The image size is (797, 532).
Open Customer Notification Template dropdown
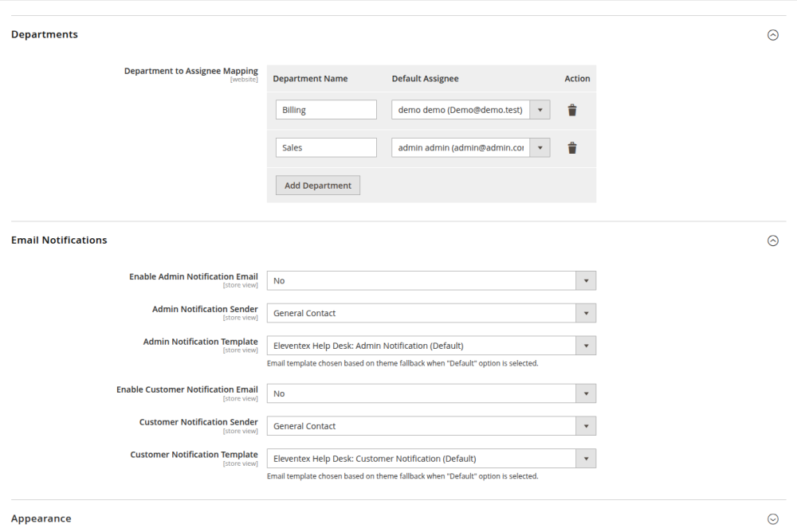coord(430,459)
